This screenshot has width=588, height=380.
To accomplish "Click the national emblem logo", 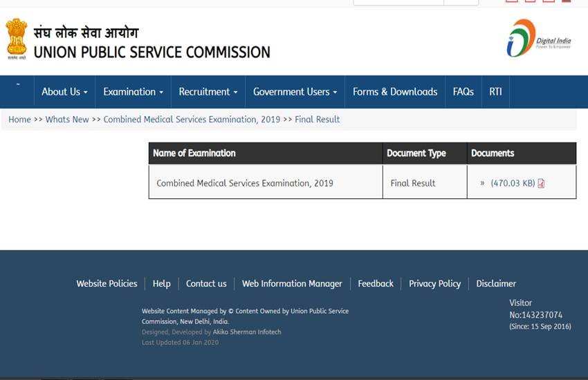I will [x=17, y=39].
